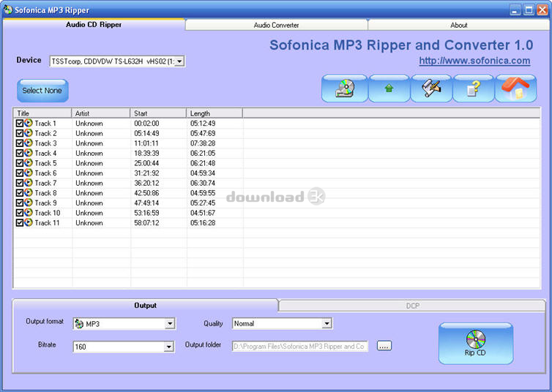
Task: Click Track 9 length 05:27:45
Action: tap(203, 203)
